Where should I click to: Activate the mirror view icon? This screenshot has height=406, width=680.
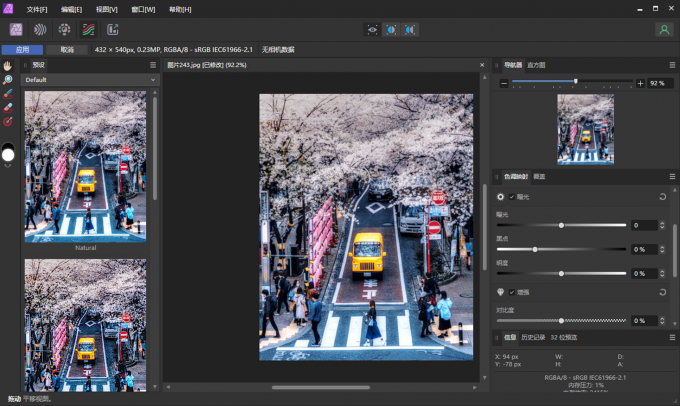pos(409,29)
